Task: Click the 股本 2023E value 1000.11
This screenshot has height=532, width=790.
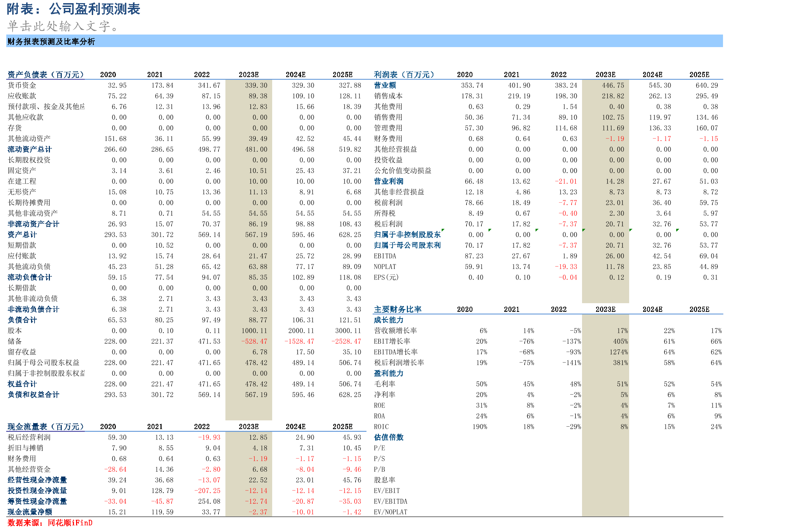Action: click(254, 331)
